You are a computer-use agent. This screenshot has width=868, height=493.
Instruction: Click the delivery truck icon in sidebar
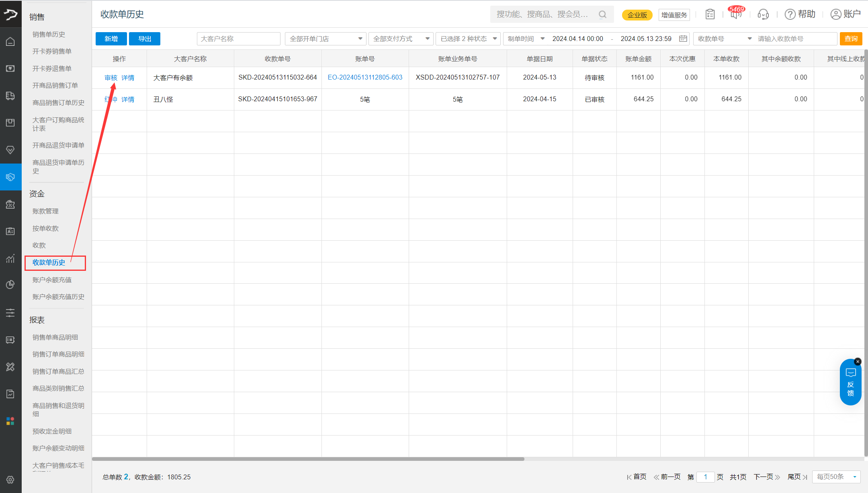[x=10, y=96]
